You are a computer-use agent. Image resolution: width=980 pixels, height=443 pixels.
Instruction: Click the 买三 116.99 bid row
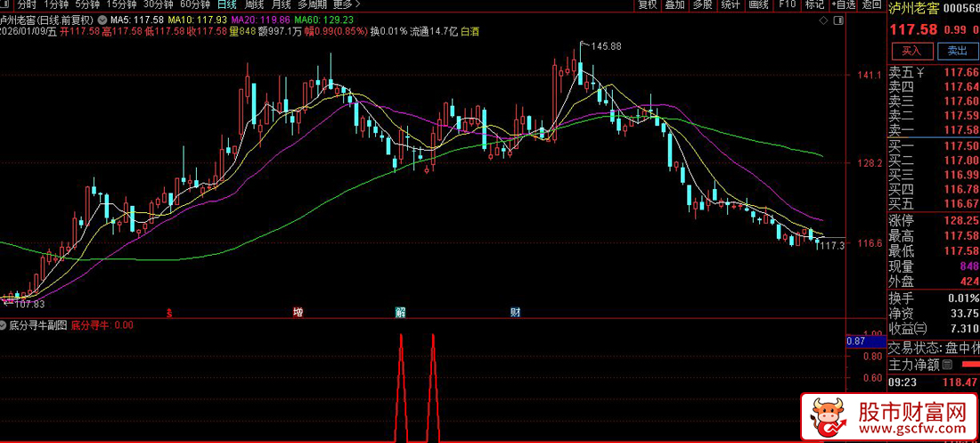point(934,175)
